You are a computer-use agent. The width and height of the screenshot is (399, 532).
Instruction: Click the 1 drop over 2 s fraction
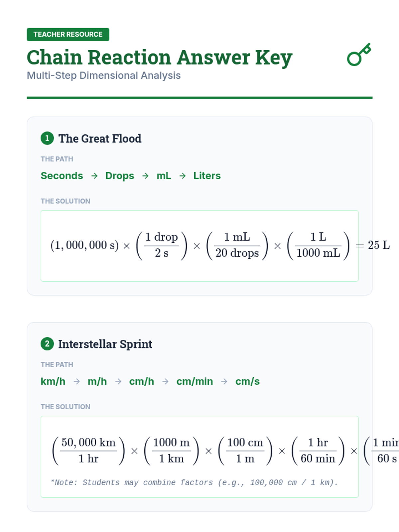tap(162, 245)
